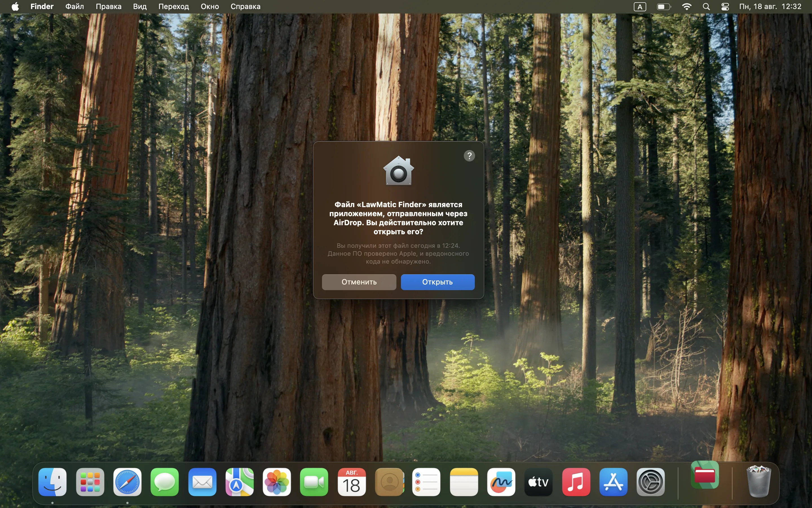
Task: Open Launchpad from the Dock
Action: click(90, 482)
